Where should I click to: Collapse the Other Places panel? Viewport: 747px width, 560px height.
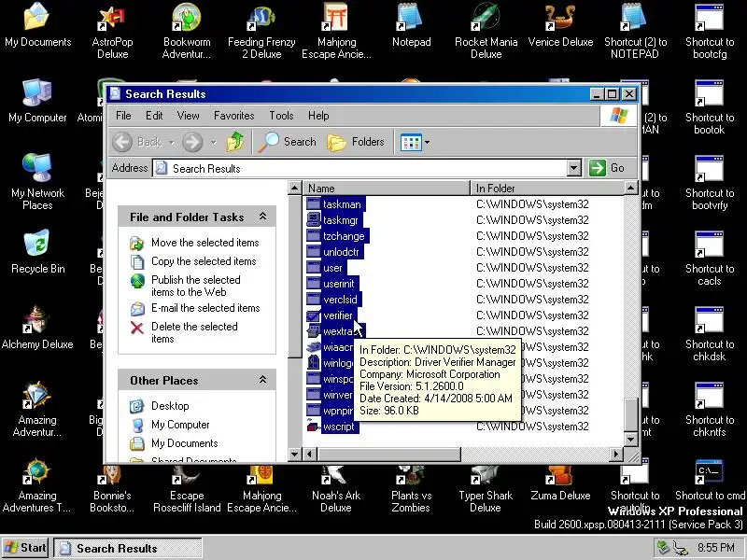pyautogui.click(x=262, y=380)
